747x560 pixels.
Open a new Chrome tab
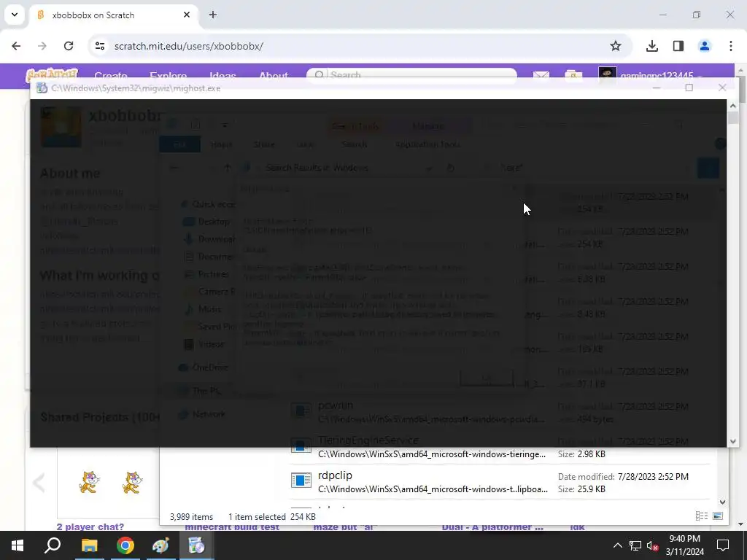coord(213,15)
